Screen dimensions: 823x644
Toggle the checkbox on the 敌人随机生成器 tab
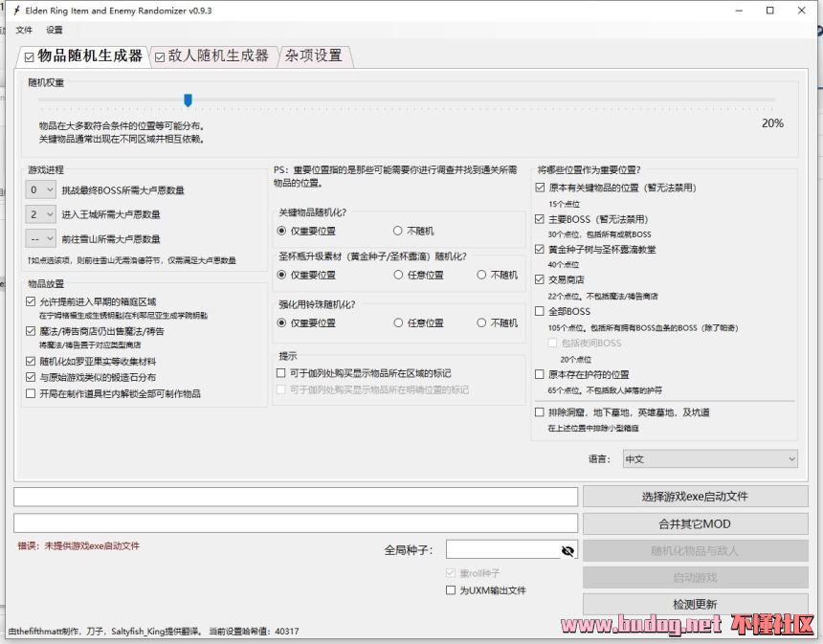160,57
